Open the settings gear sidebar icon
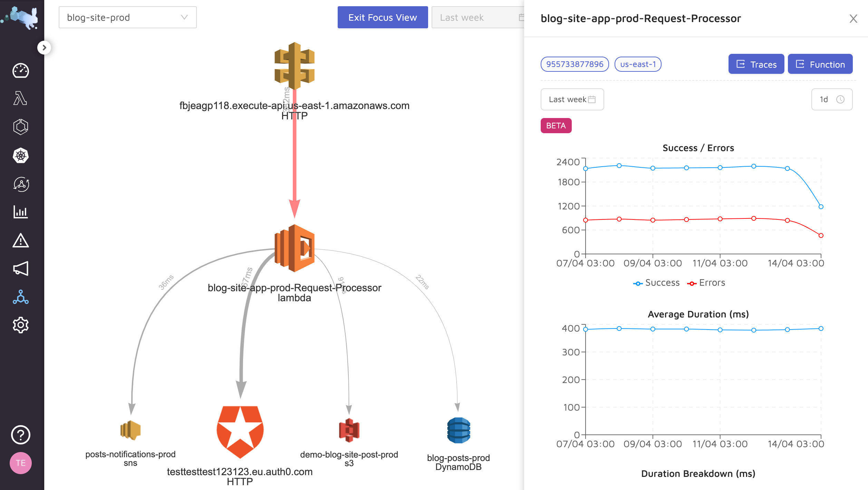This screenshot has width=868, height=490. (20, 325)
